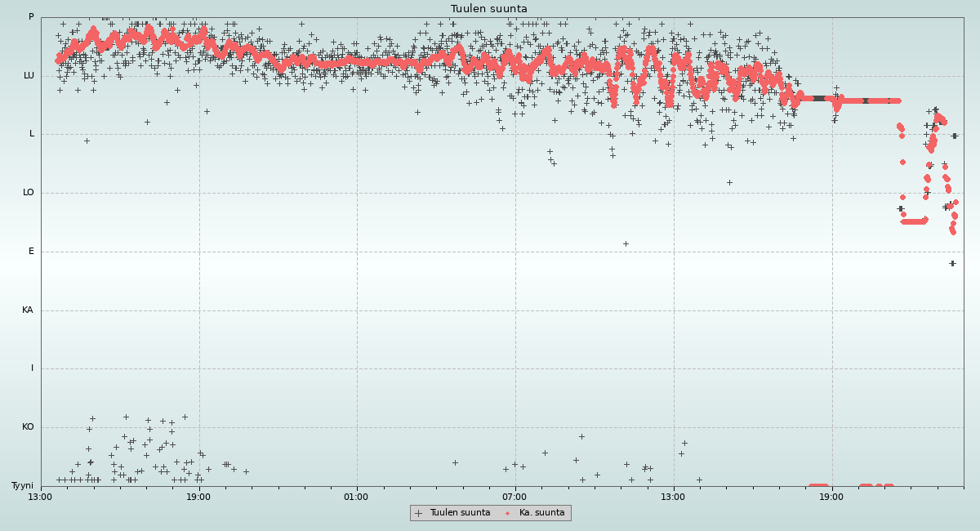980x531 pixels.
Task: Click the lone plus marker just above the E gridline
Action: pyautogui.click(x=626, y=243)
